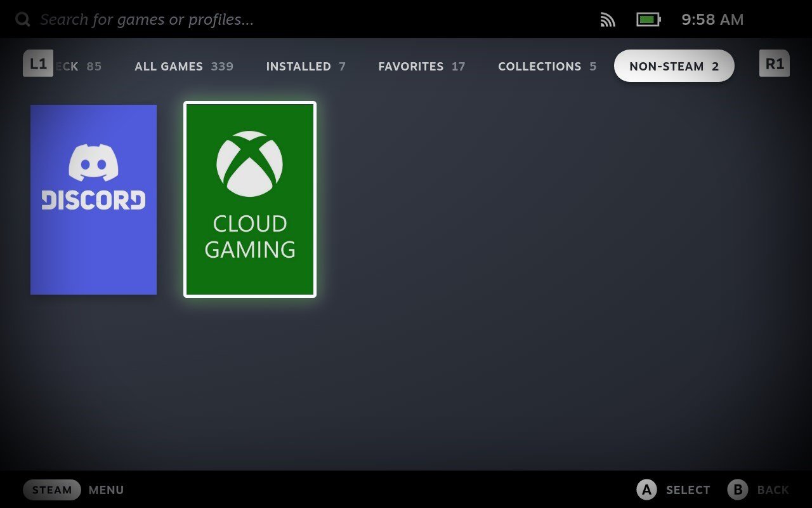Check the battery indicator icon

click(x=648, y=20)
